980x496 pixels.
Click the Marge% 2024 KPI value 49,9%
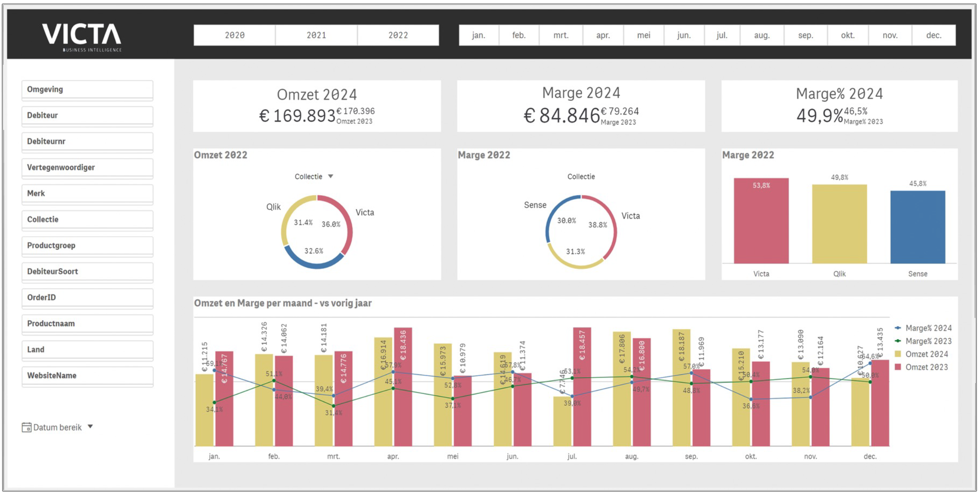click(x=820, y=116)
